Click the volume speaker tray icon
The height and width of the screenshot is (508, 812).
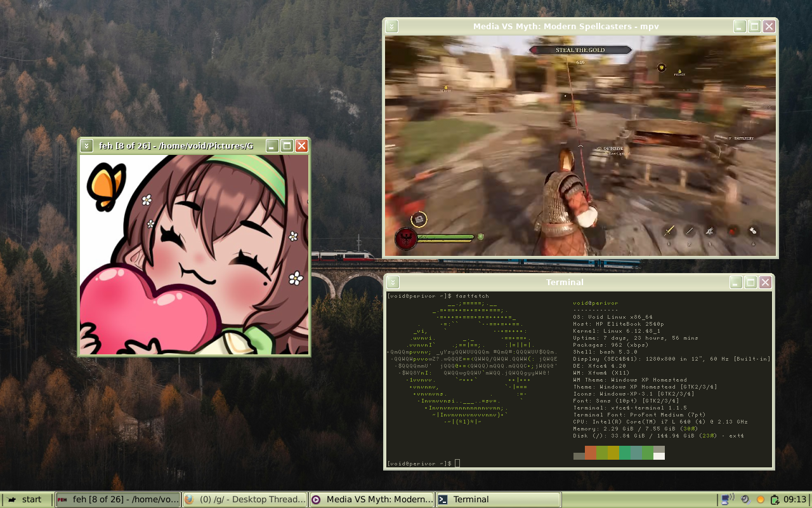pos(745,500)
